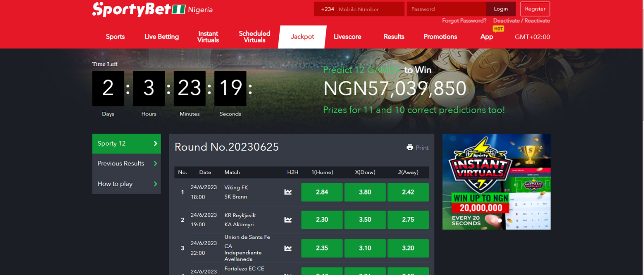Viewport: 644px width, 275px height.
Task: Click the NGN57,039,850 jackpot amount
Action: coord(395,89)
